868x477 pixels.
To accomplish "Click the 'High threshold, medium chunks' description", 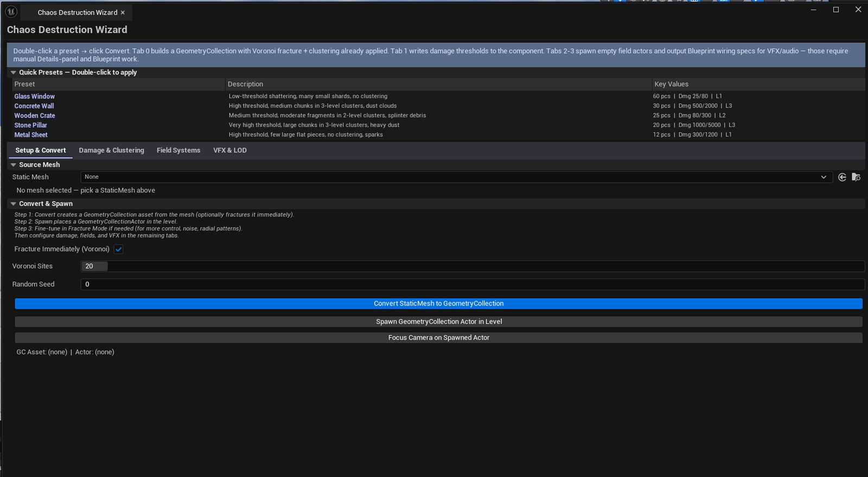I will point(312,106).
